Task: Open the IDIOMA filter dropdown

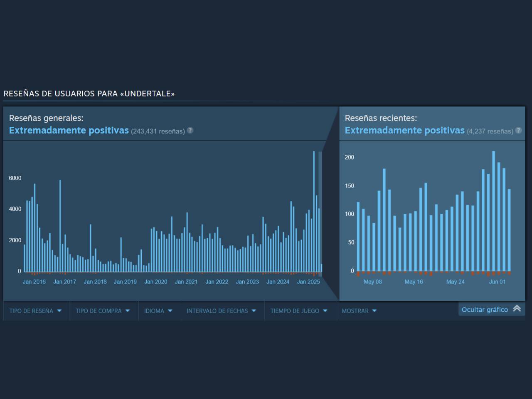Action: click(158, 311)
